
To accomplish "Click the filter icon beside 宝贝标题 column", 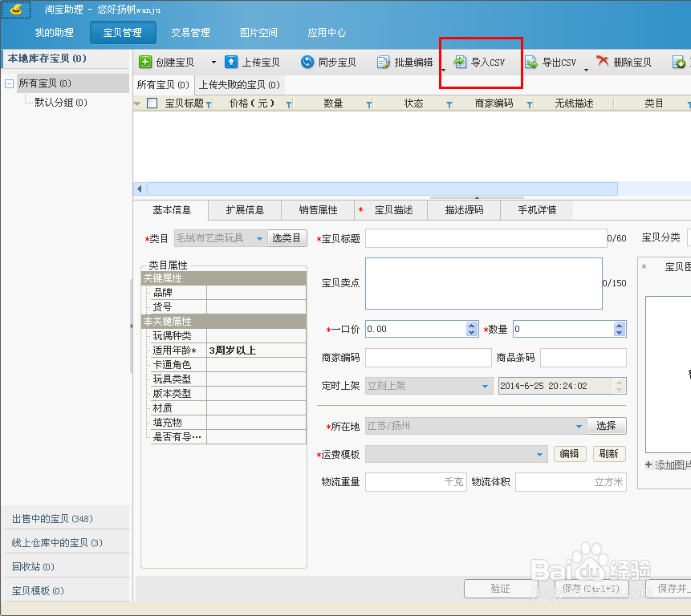I will tap(209, 104).
